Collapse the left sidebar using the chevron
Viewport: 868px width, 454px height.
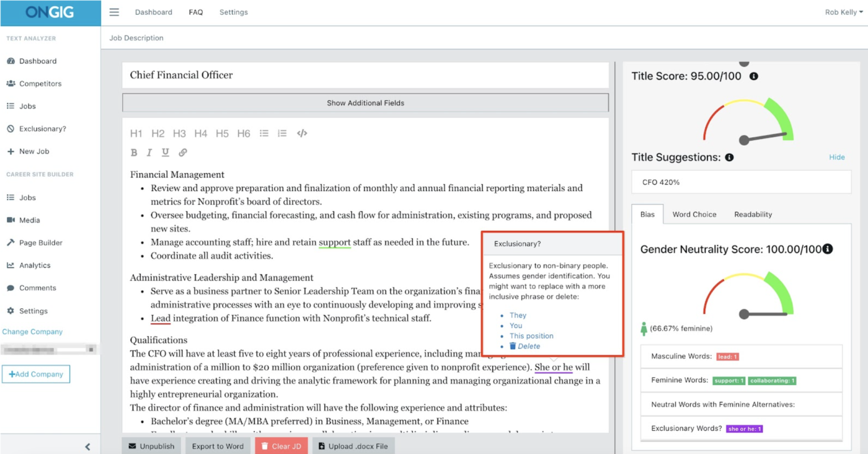pos(88,446)
